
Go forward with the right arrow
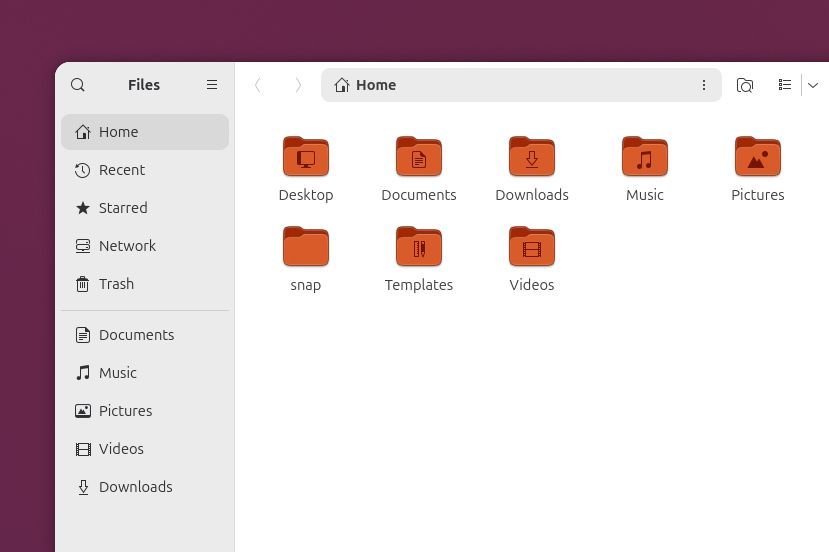298,85
